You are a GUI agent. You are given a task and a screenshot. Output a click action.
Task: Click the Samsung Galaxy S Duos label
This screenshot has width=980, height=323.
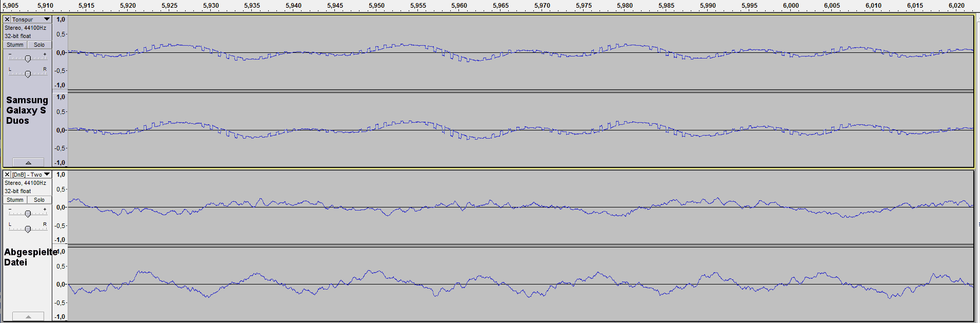(27, 110)
